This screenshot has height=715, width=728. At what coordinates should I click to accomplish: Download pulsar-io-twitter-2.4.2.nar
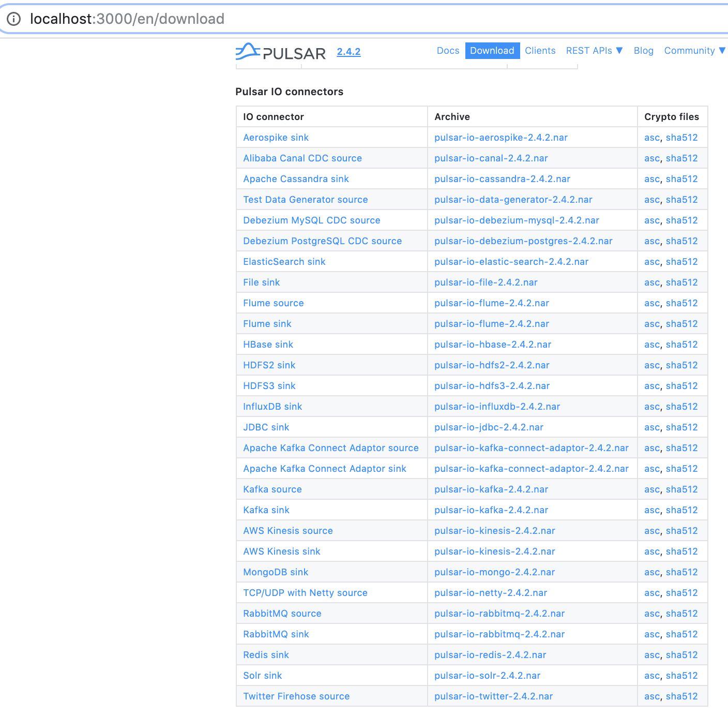[x=494, y=696]
